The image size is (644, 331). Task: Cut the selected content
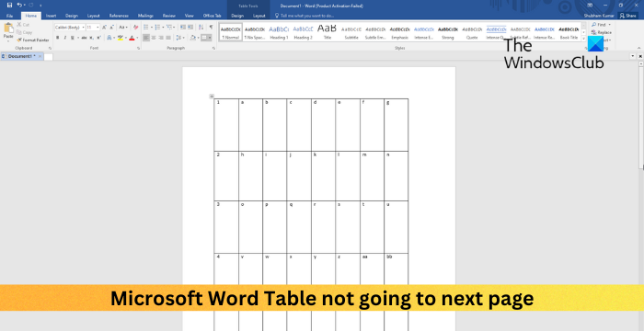pyautogui.click(x=23, y=25)
